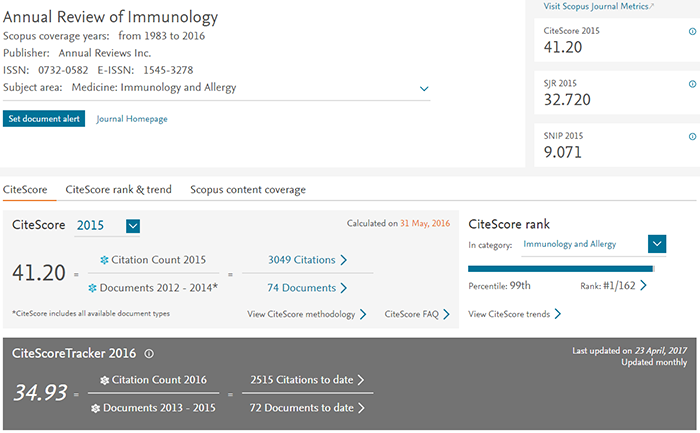Click info icon on CiteScore 2015 card
700x433 pixels.
[692, 31]
